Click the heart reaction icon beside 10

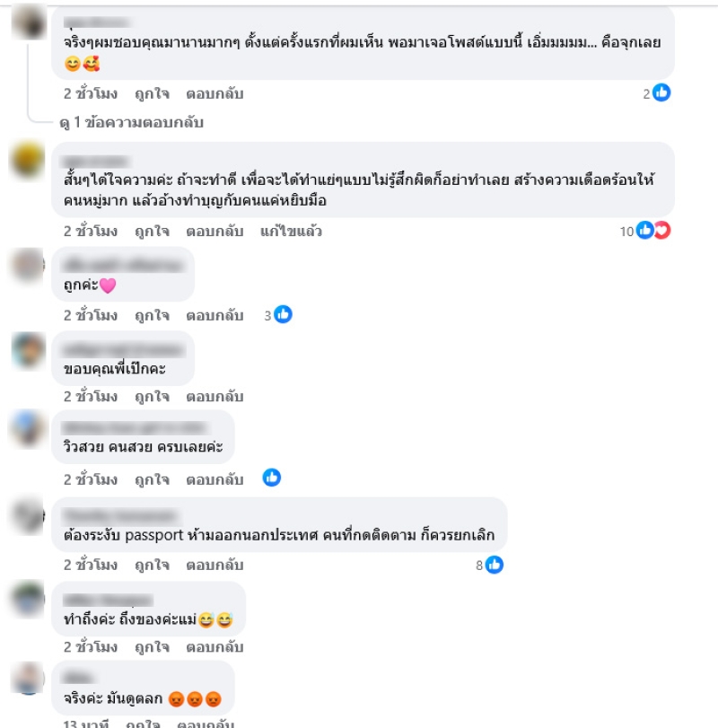(663, 231)
